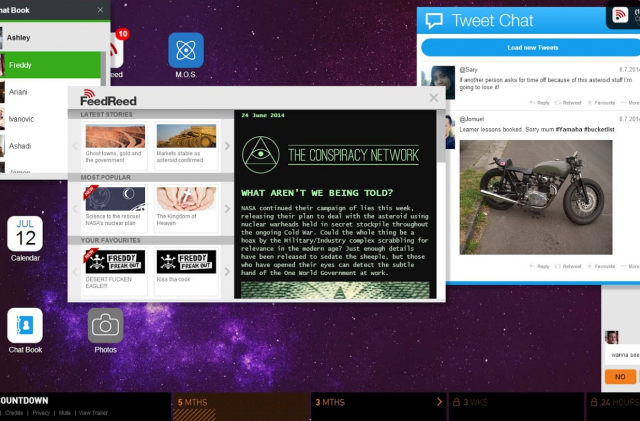
Task: Expand next Latest Stories with right arrow
Action: [x=227, y=147]
